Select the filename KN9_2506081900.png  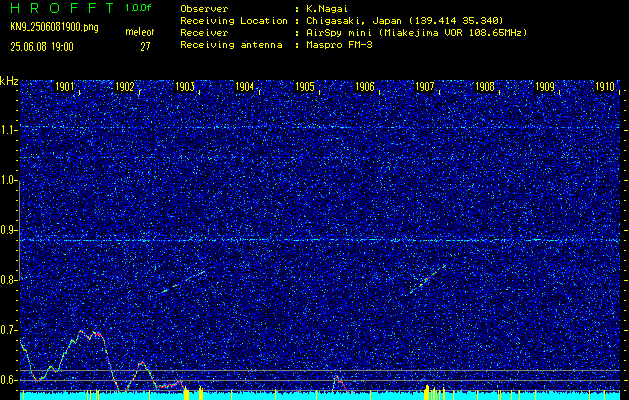click(x=54, y=28)
